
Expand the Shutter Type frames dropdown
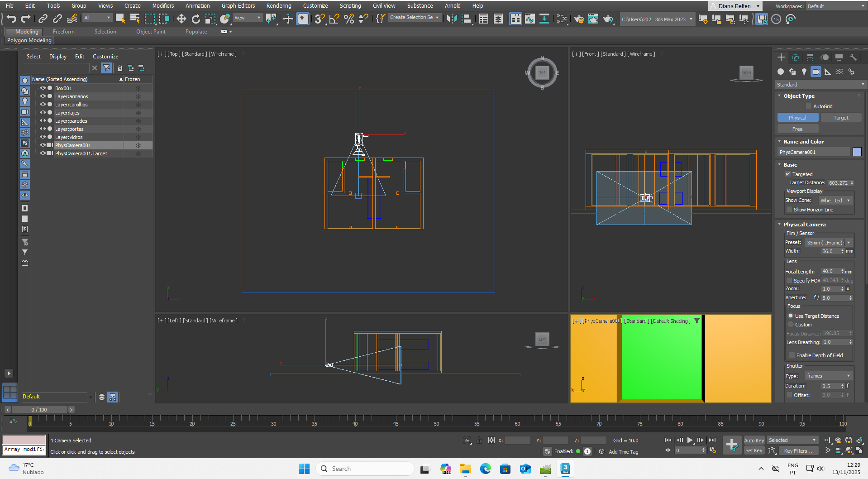(x=828, y=376)
